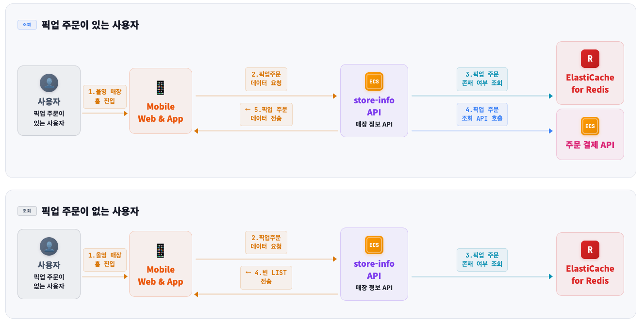This screenshot has height=324, width=644.
Task: Select the 2.픽업주문 데이터 요청 label in the upper flow
Action: 266,79
